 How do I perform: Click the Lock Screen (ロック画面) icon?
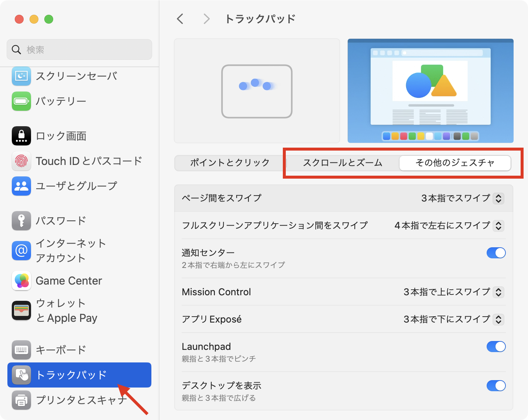[x=21, y=136]
